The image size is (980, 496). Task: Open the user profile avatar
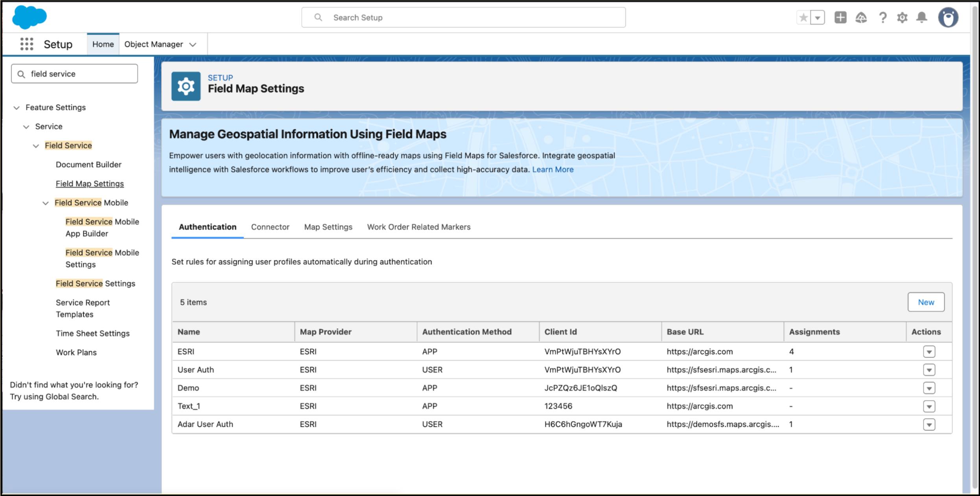[x=948, y=18]
